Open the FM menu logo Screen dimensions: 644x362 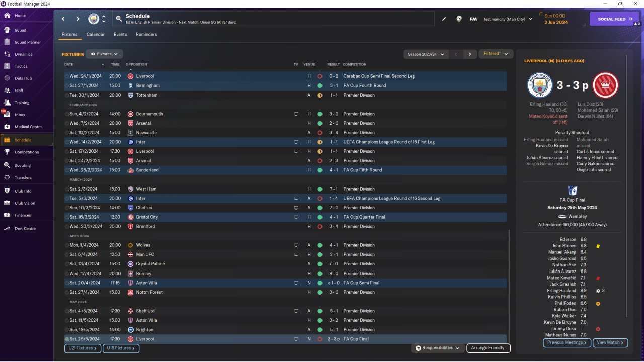[473, 19]
